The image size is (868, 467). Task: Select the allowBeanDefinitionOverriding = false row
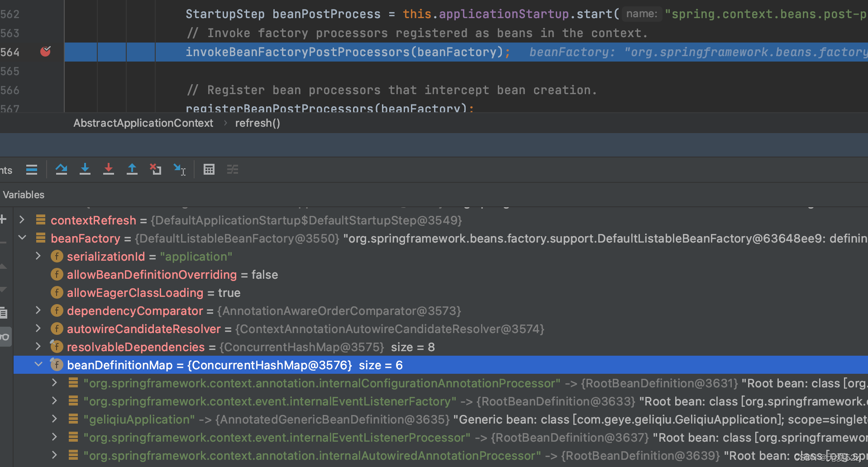coord(441,275)
